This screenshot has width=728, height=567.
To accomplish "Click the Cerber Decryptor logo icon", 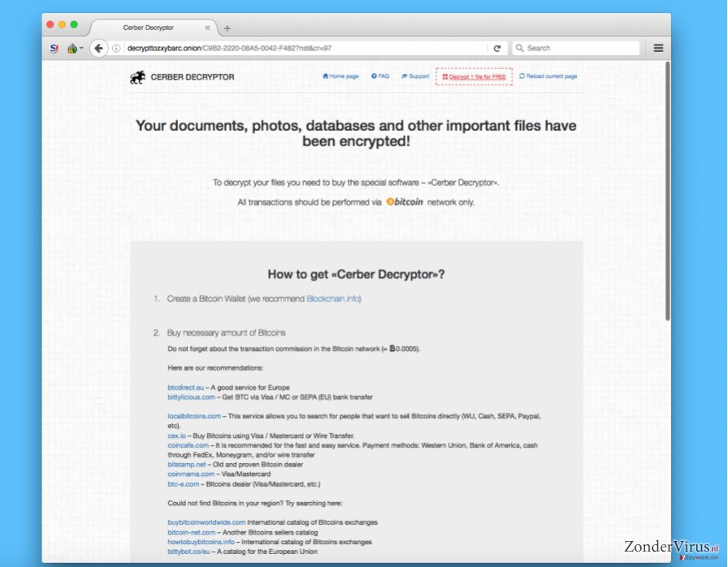I will pos(137,77).
